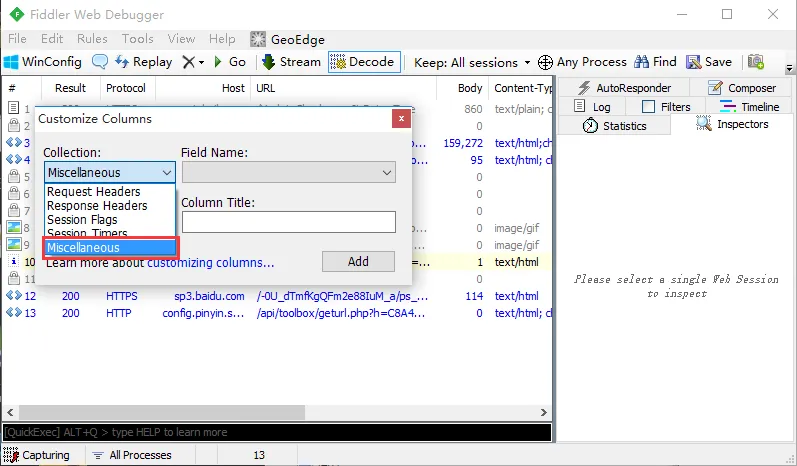This screenshot has height=466, width=797.
Task: Close the Customize Columns dialog
Action: tap(401, 118)
